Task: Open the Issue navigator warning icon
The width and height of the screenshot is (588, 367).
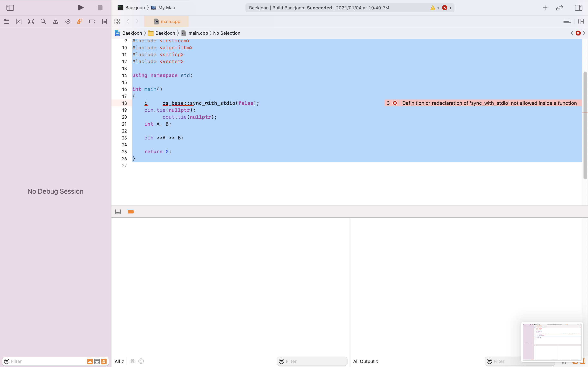Action: click(x=55, y=22)
